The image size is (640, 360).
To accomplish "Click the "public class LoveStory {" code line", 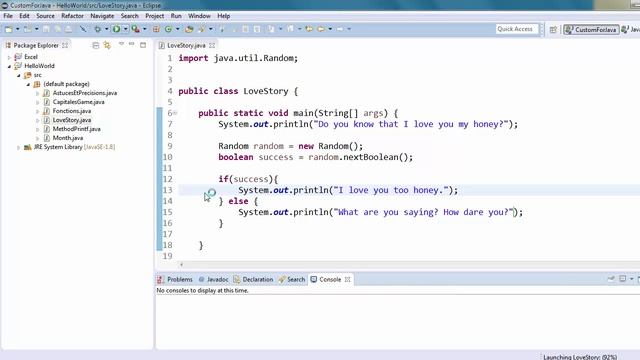I will (238, 91).
